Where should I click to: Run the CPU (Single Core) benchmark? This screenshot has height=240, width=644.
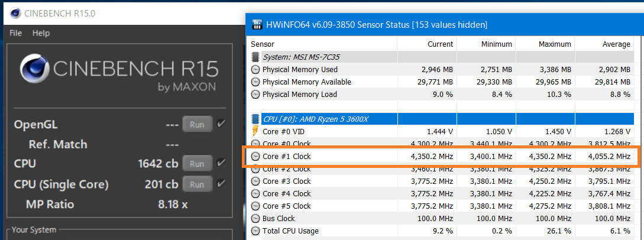tap(197, 184)
